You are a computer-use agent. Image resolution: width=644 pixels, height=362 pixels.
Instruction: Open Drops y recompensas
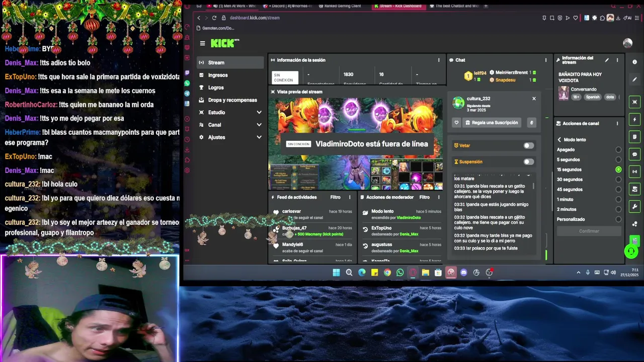230,100
